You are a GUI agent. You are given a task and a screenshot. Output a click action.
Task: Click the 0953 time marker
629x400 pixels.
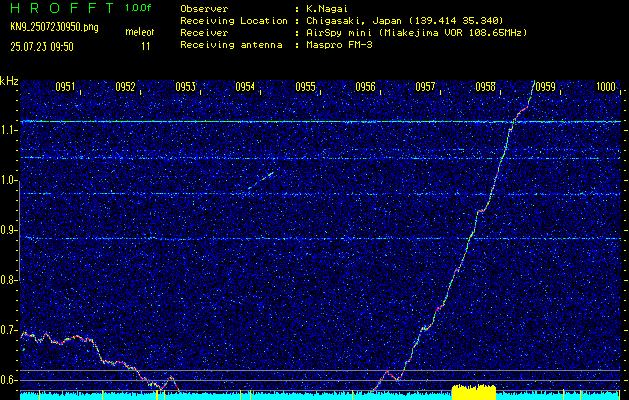coord(185,87)
